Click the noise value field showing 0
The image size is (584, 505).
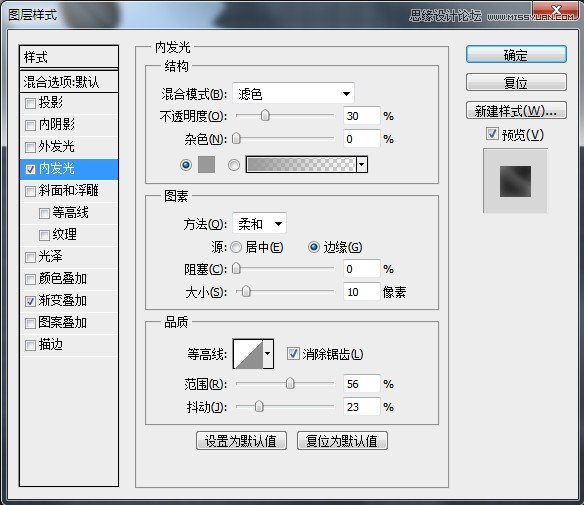pyautogui.click(x=362, y=139)
